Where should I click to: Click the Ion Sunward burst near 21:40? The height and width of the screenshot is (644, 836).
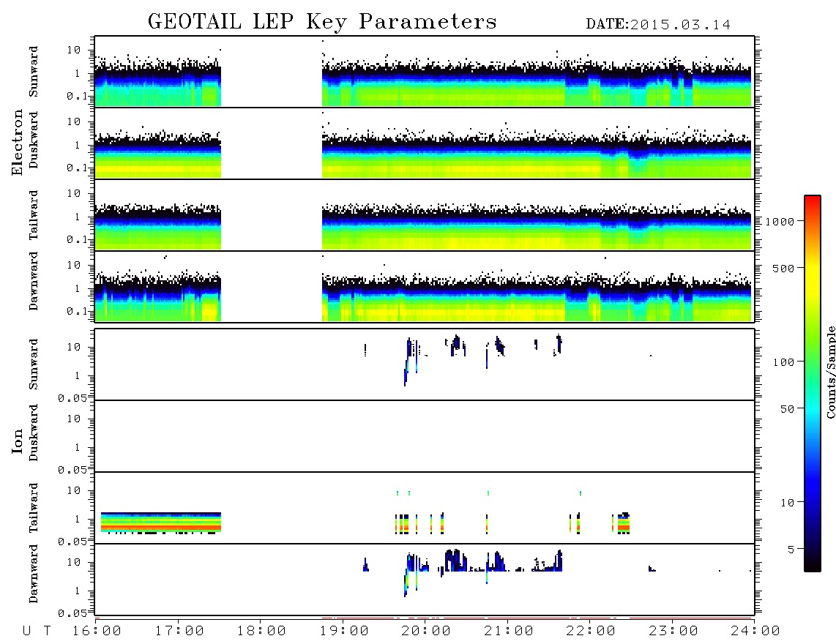559,345
